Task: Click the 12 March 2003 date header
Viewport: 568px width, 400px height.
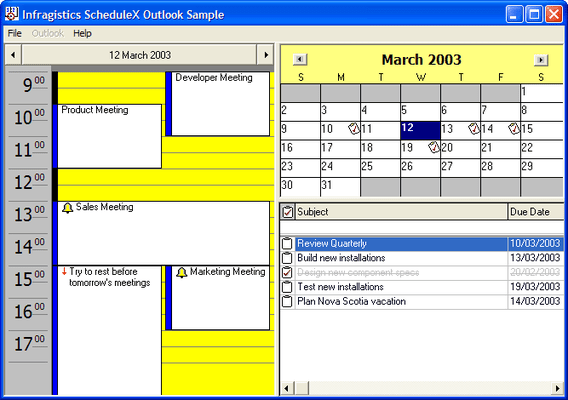Action: (x=139, y=55)
